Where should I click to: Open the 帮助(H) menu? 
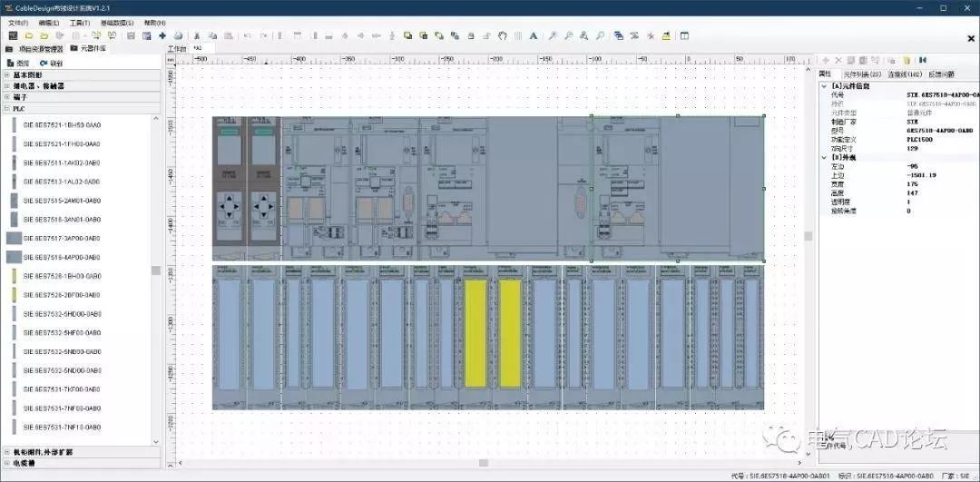(154, 23)
